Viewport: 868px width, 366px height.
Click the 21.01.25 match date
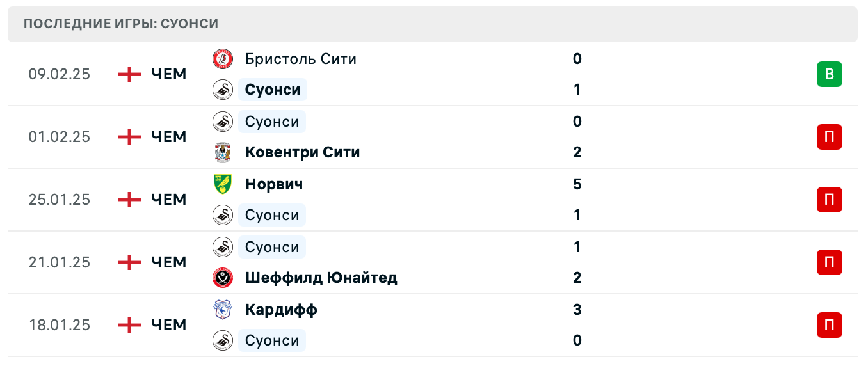[60, 262]
